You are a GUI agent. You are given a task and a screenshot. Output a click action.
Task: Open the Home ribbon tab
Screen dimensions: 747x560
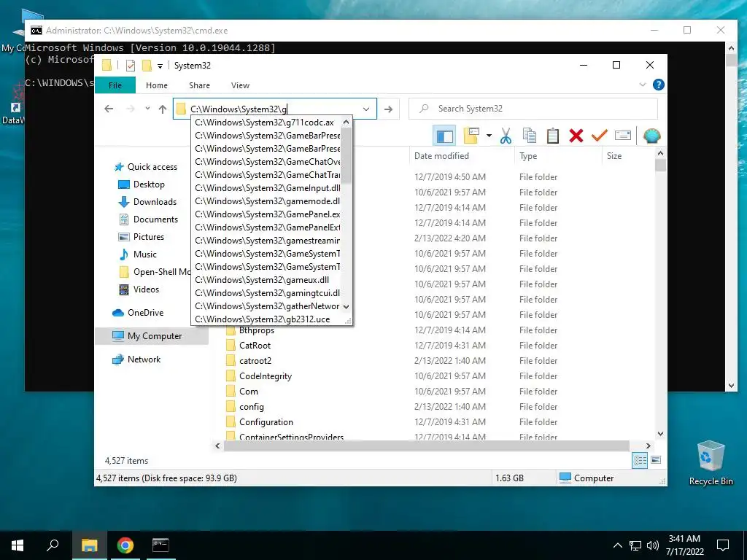click(157, 85)
